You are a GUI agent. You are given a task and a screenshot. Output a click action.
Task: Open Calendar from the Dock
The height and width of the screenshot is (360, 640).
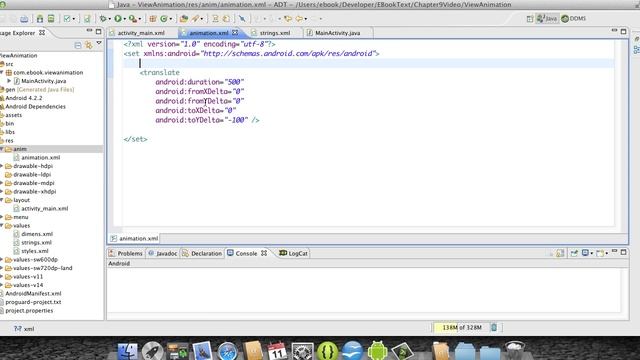(277, 351)
